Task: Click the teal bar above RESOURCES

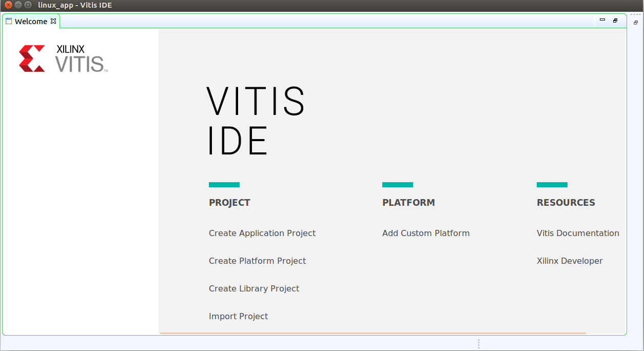Action: coord(552,184)
